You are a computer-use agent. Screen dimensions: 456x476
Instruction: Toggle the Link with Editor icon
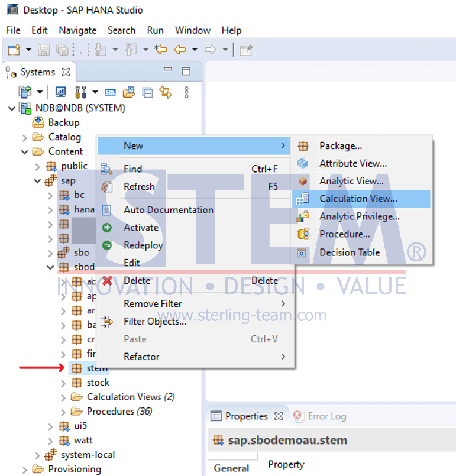point(166,92)
